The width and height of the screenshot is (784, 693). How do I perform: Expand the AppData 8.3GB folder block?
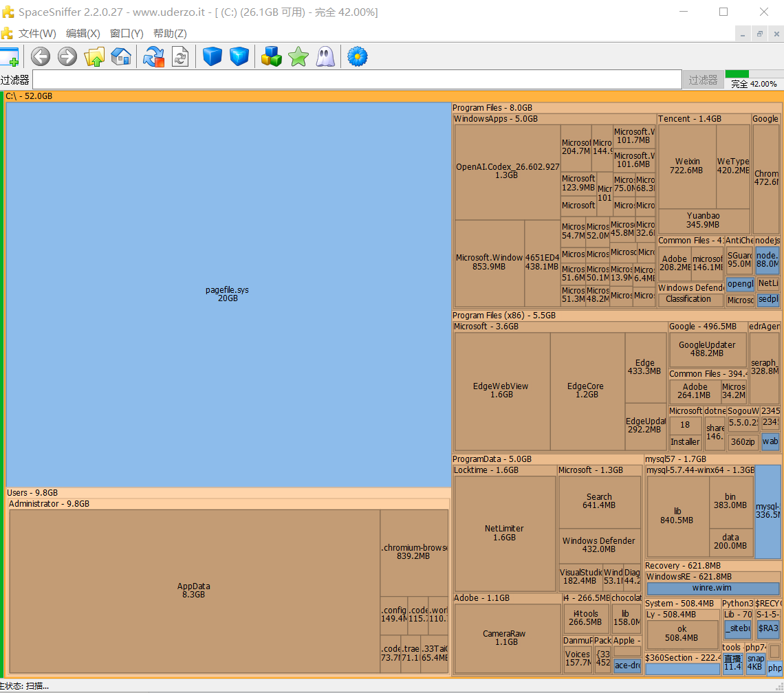point(194,591)
